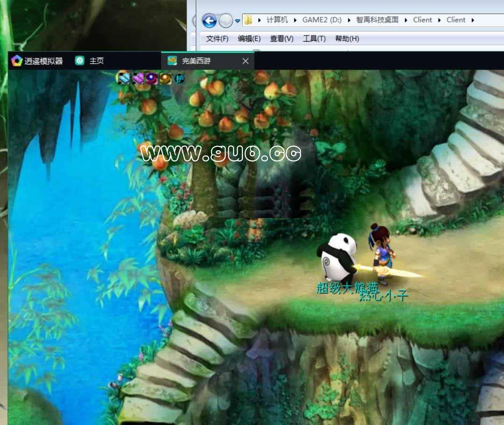Click the round 护 protection icon
The height and width of the screenshot is (425, 504).
[180, 79]
